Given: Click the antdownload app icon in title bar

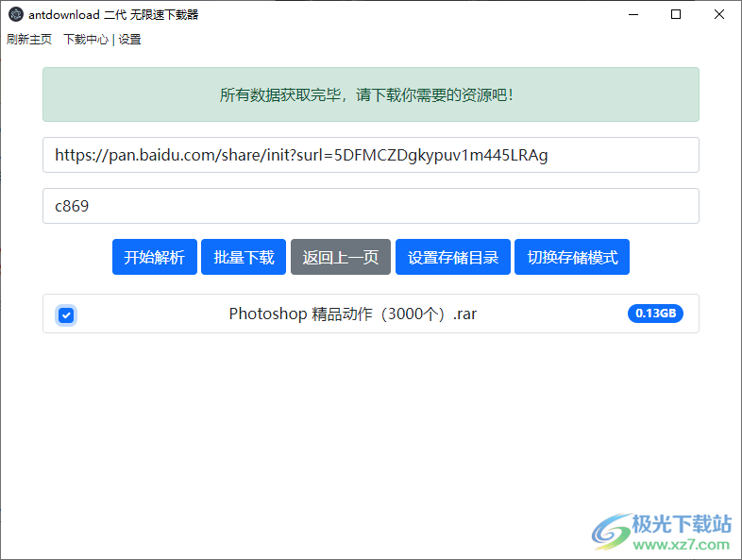Looking at the screenshot, I should (16, 14).
